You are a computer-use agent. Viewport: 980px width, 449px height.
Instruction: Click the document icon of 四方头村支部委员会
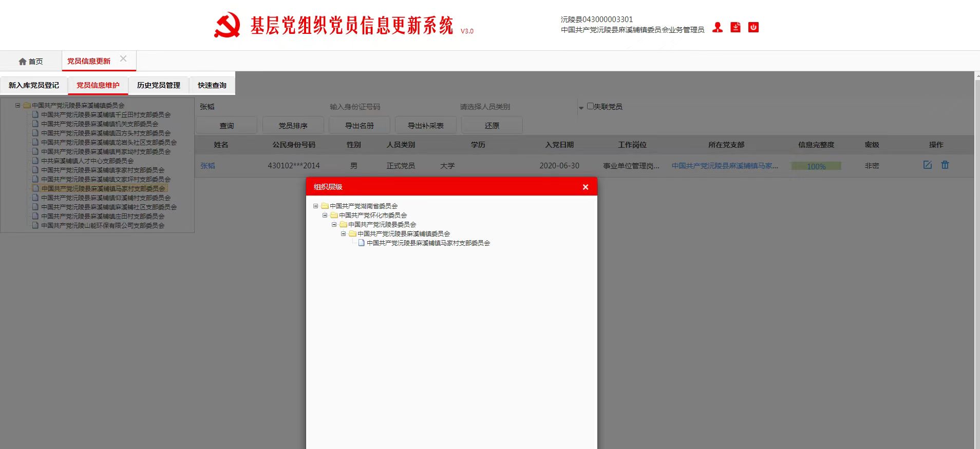coord(35,133)
